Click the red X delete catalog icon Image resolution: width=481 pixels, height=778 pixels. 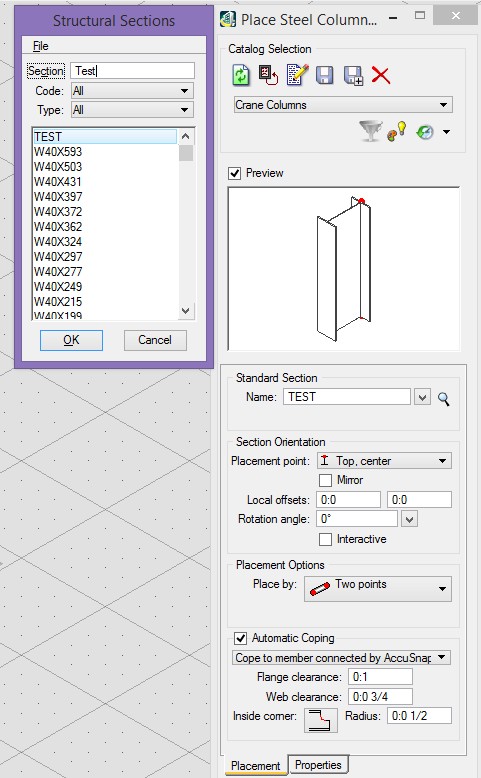(381, 75)
